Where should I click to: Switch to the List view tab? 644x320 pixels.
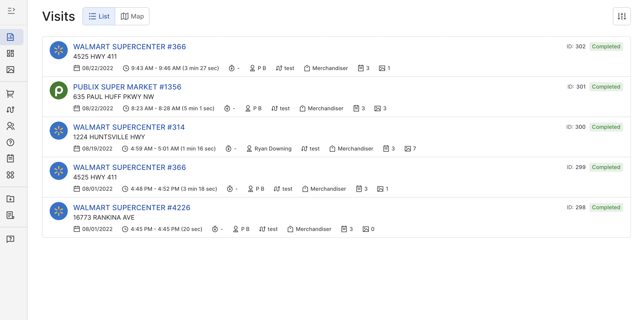(x=99, y=16)
